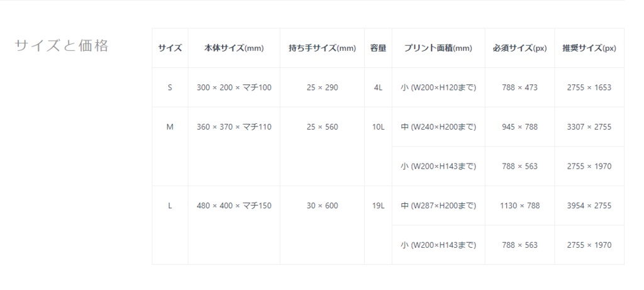644x290 pixels.
Task: Select the M size row label
Action: (170, 127)
